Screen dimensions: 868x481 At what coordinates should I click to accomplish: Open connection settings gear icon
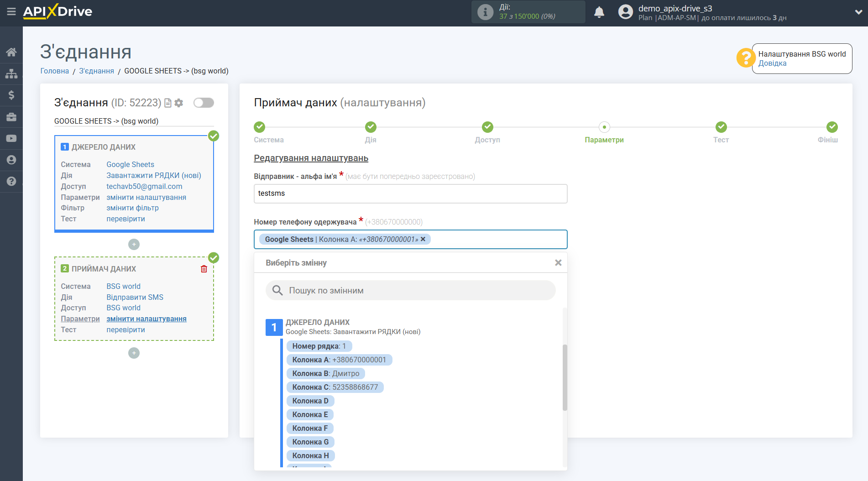179,103
